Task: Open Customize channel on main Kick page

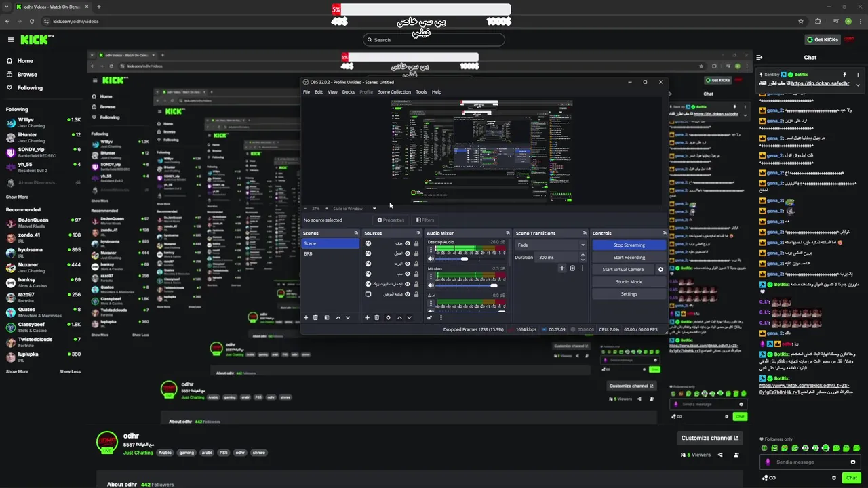Action: (709, 438)
